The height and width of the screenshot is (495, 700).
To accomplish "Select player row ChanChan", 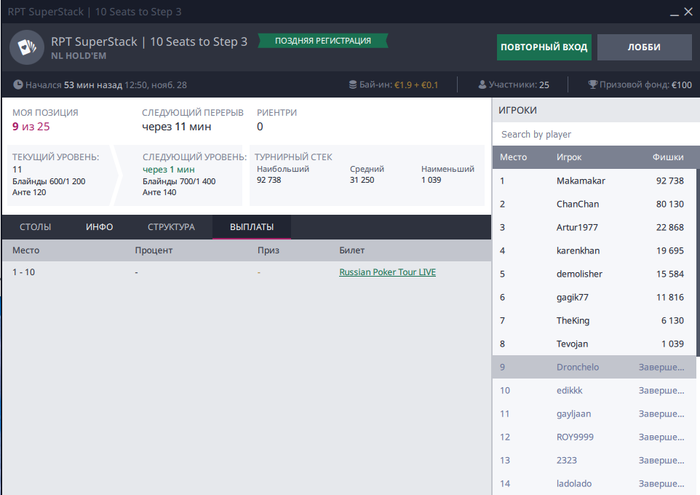I will pos(594,204).
